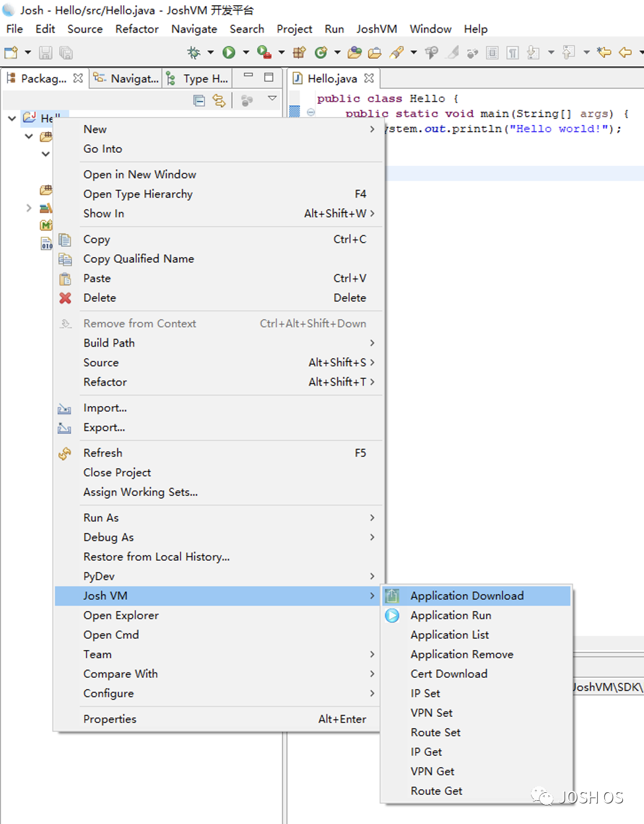Expand the JRE library tree node
The width and height of the screenshot is (644, 824).
28,208
